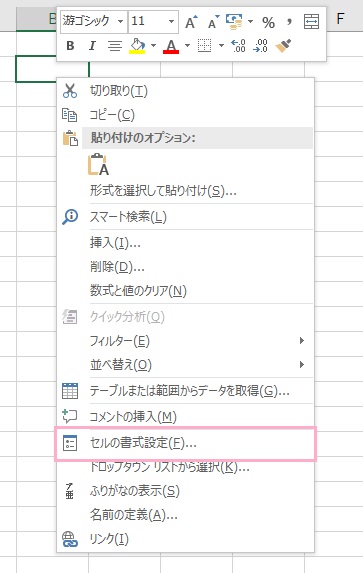
Task: Select テーブルまたは範囲からデータを取得(G)...
Action: point(186,391)
